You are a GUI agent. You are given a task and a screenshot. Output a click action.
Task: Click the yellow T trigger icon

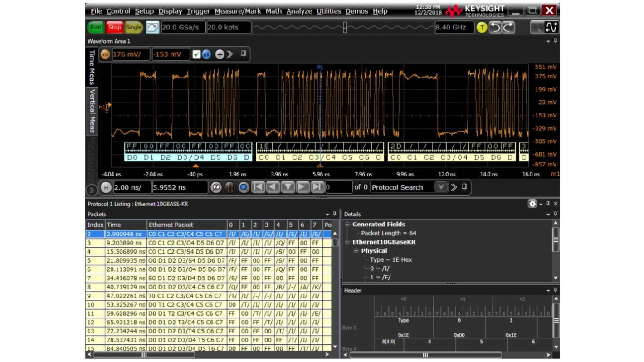482,28
